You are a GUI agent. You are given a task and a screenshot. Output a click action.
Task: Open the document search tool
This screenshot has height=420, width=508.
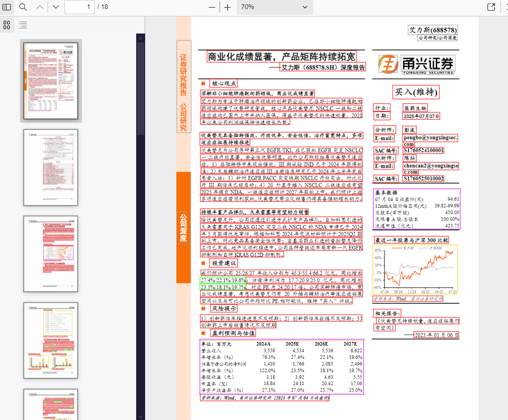tap(23, 7)
